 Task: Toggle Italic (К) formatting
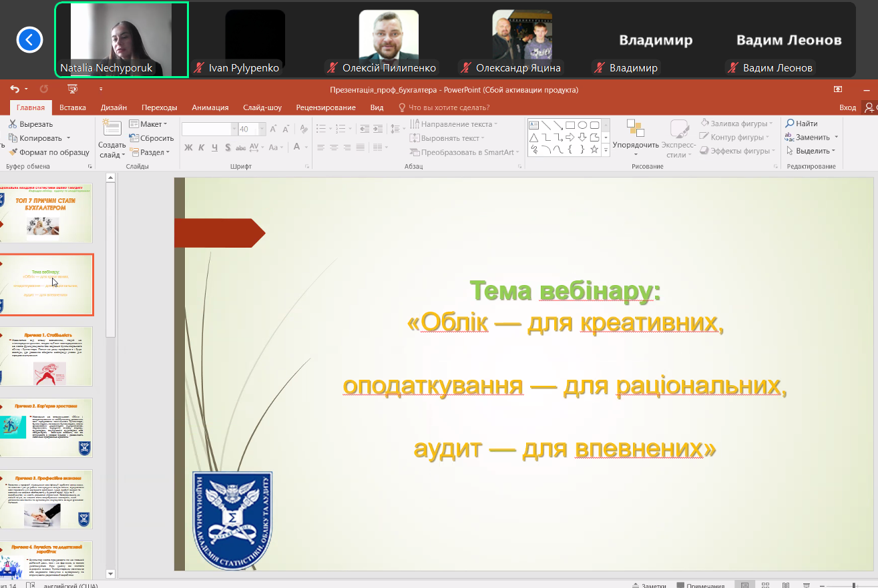pyautogui.click(x=201, y=148)
